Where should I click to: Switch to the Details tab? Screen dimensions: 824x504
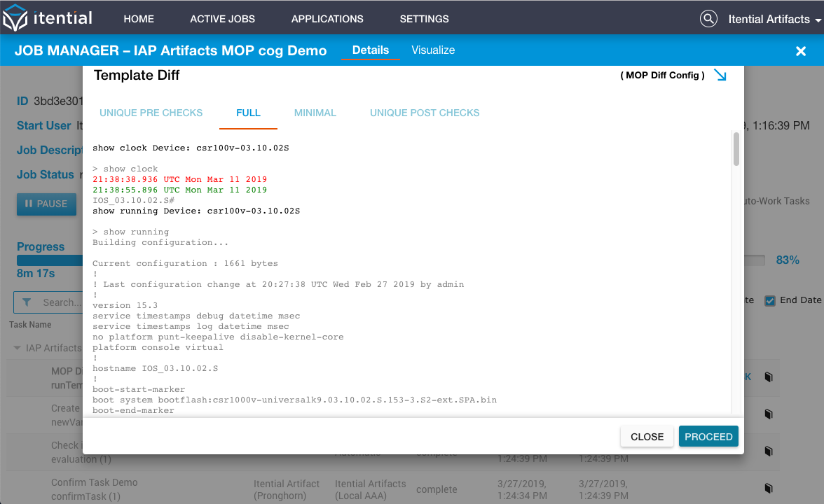coord(371,50)
